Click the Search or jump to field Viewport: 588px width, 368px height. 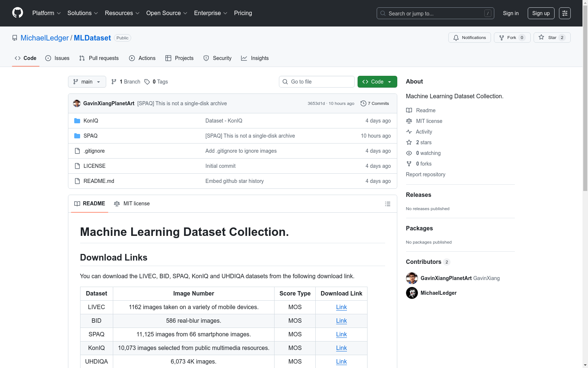click(435, 13)
